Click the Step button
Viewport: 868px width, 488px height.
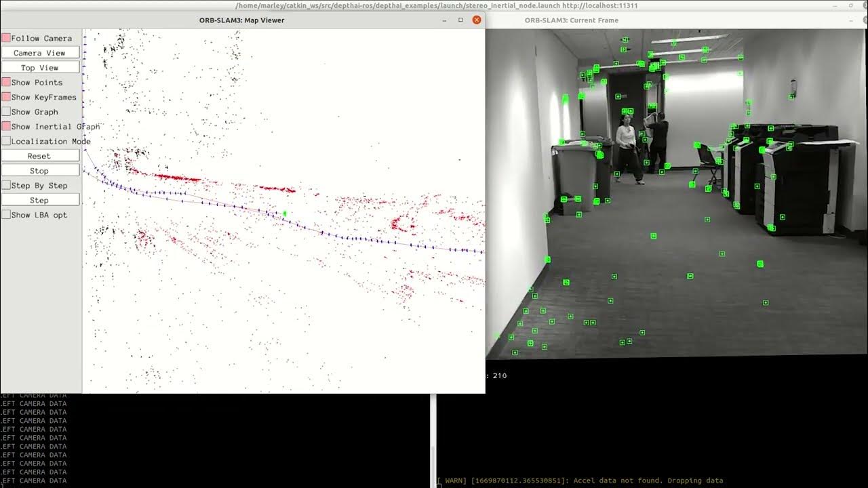[x=40, y=200]
